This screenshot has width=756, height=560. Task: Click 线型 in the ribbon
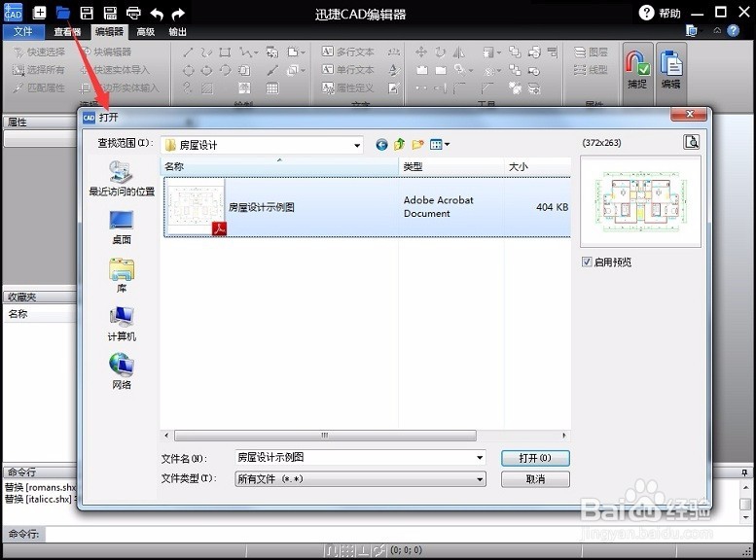click(591, 70)
